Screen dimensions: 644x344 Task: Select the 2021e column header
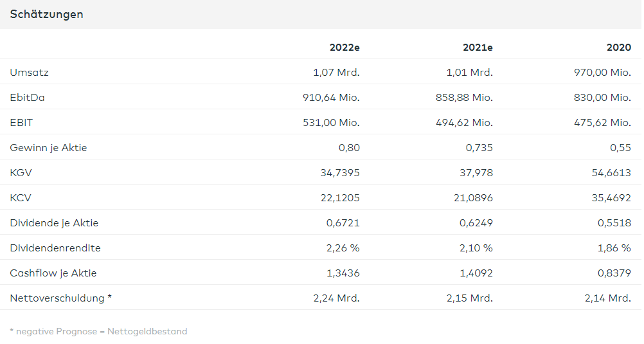coord(478,48)
